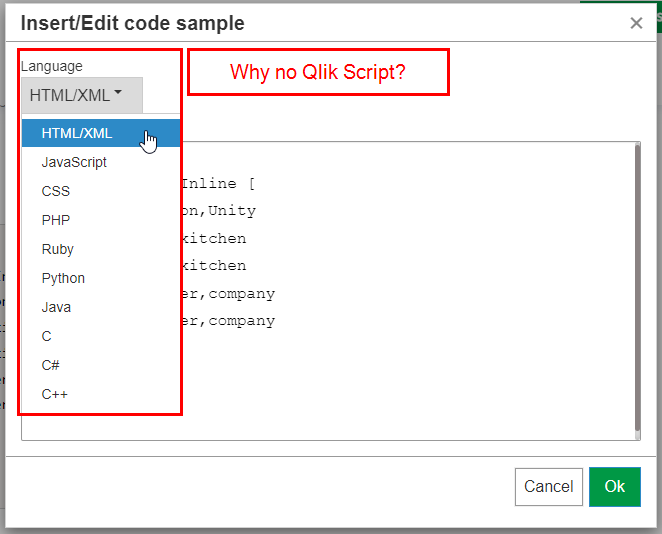Click the dropdown caret next to HTML/XML
This screenshot has height=534, width=662.
(x=119, y=93)
